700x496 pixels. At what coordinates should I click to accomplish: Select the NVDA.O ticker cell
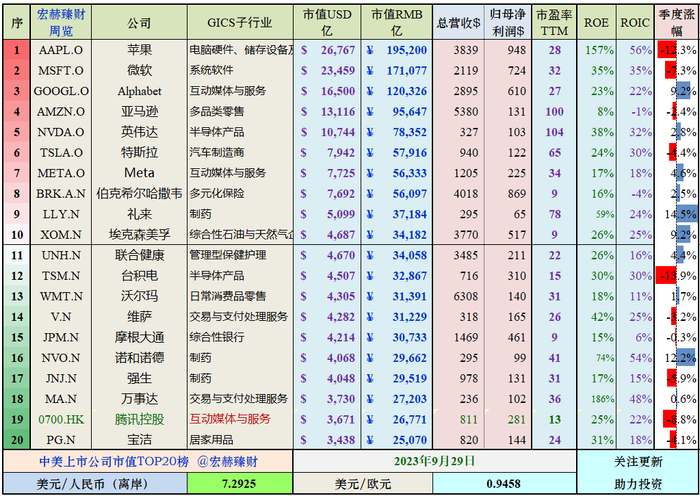point(61,132)
